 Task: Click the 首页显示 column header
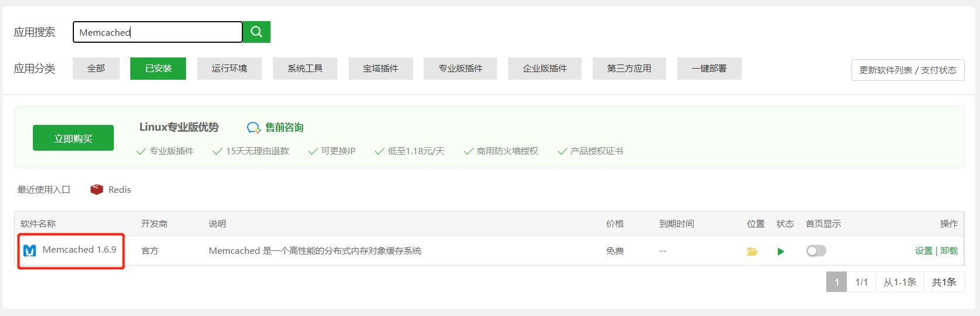823,224
